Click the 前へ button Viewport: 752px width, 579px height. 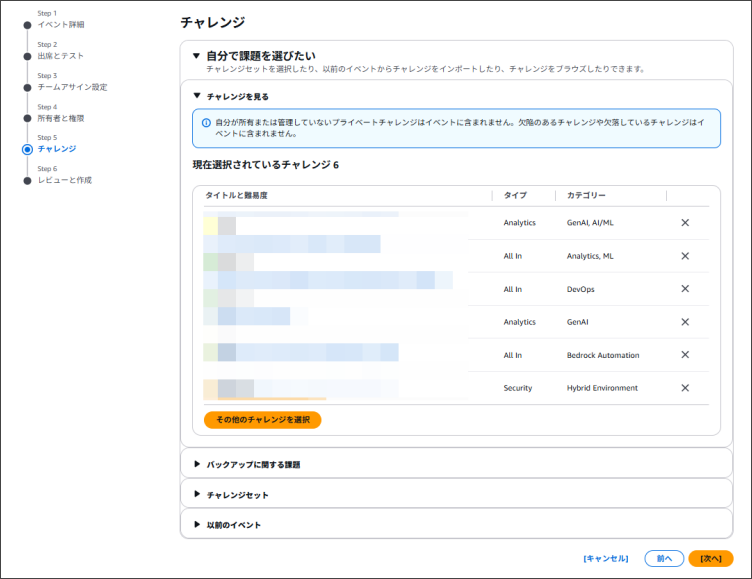click(664, 558)
